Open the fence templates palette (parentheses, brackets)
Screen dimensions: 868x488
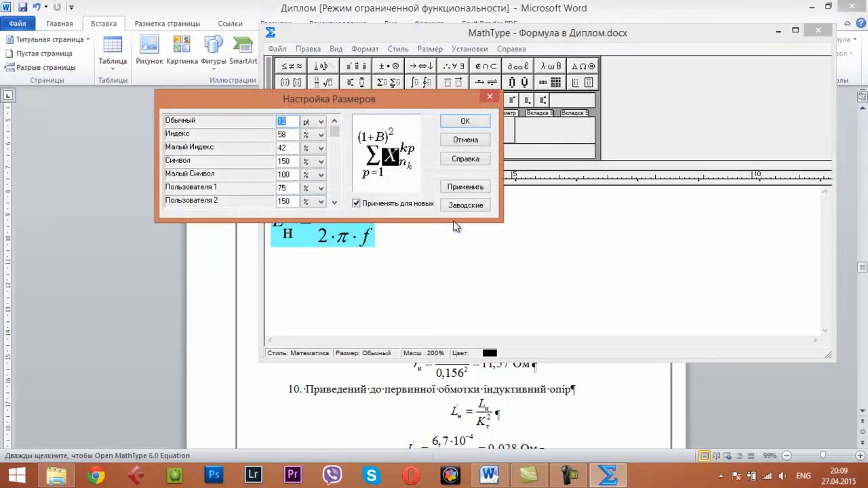click(291, 83)
